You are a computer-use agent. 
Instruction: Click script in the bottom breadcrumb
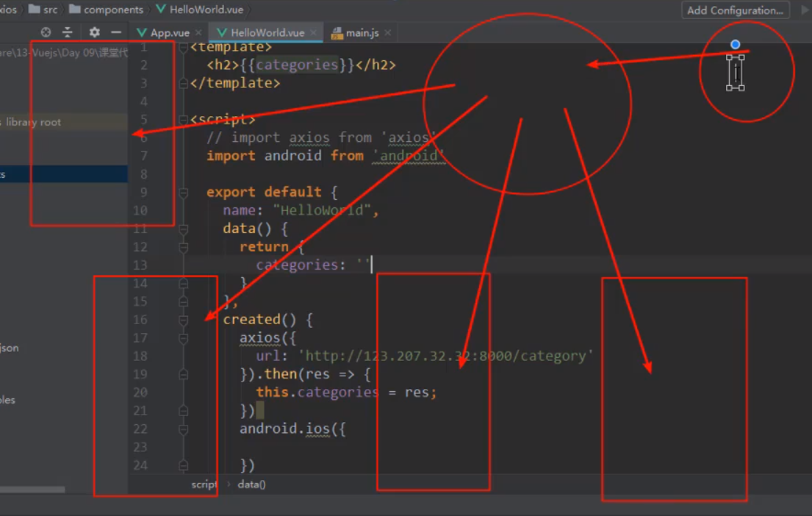204,484
